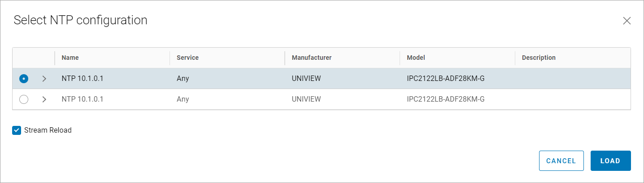Select the first NTP 10.1.0.1 radio button
Screen dimensions: 644x183
(24, 79)
